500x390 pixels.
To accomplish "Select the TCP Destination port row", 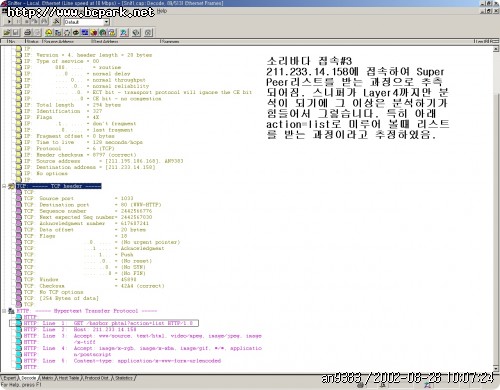I will pyautogui.click(x=93, y=205).
